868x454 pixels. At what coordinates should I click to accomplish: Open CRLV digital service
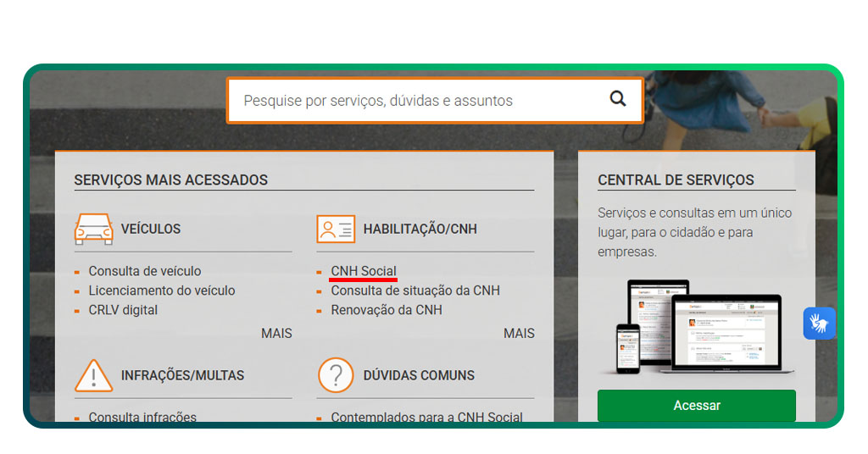pos(123,310)
